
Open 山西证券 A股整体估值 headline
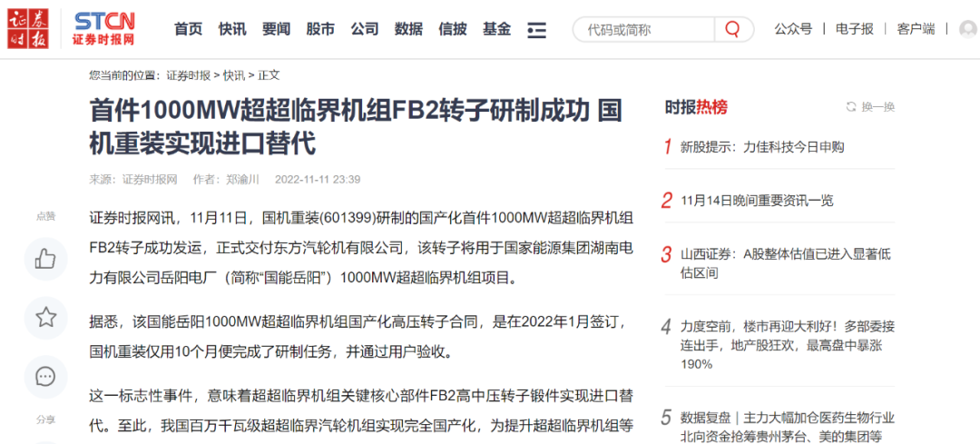coord(786,263)
